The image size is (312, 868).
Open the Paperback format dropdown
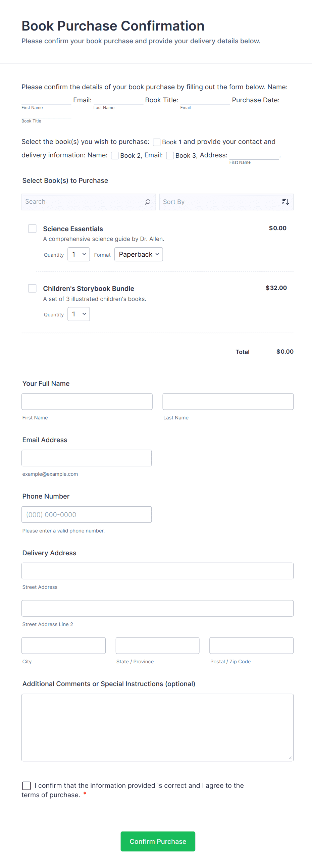pos(139,254)
